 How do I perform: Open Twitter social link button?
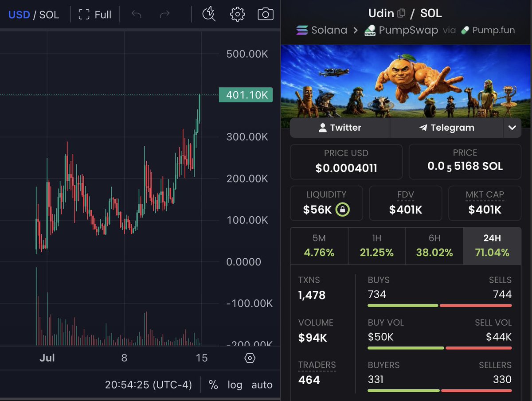coord(340,128)
